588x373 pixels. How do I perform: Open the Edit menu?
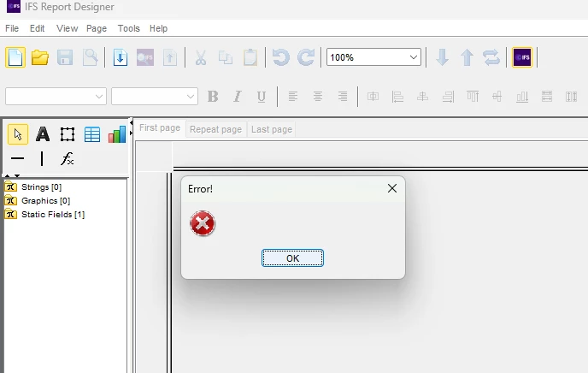click(x=37, y=28)
